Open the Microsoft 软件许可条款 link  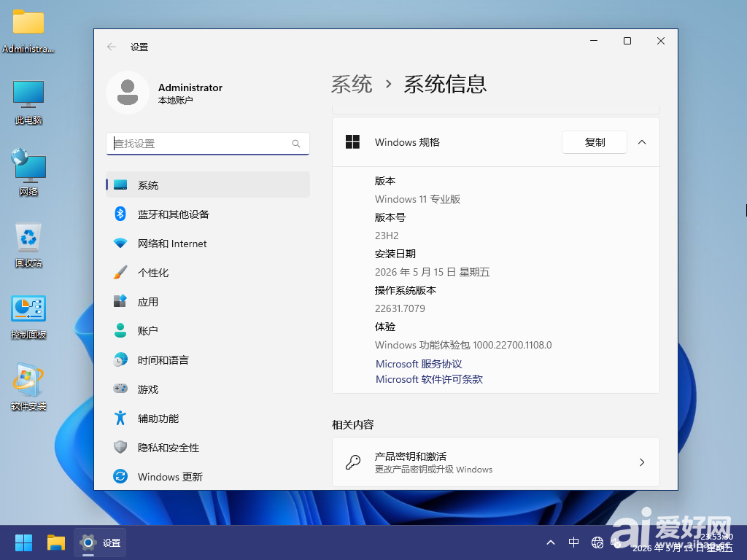[429, 379]
